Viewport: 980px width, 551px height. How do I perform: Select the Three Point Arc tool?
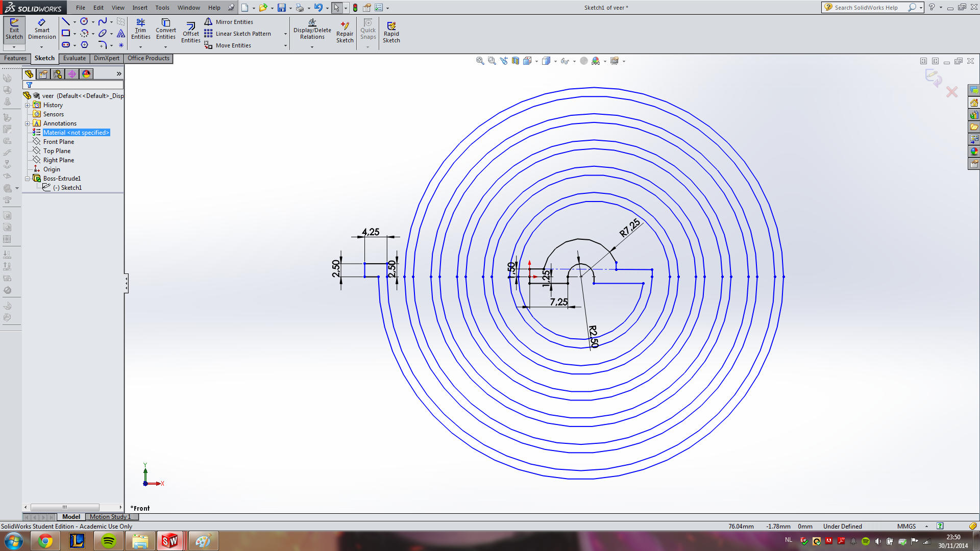[84, 33]
